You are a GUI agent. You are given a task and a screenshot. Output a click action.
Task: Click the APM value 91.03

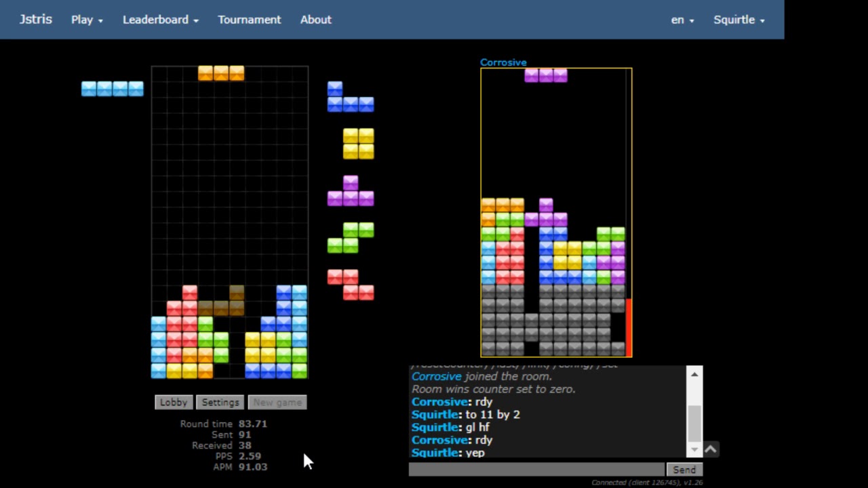tap(253, 467)
